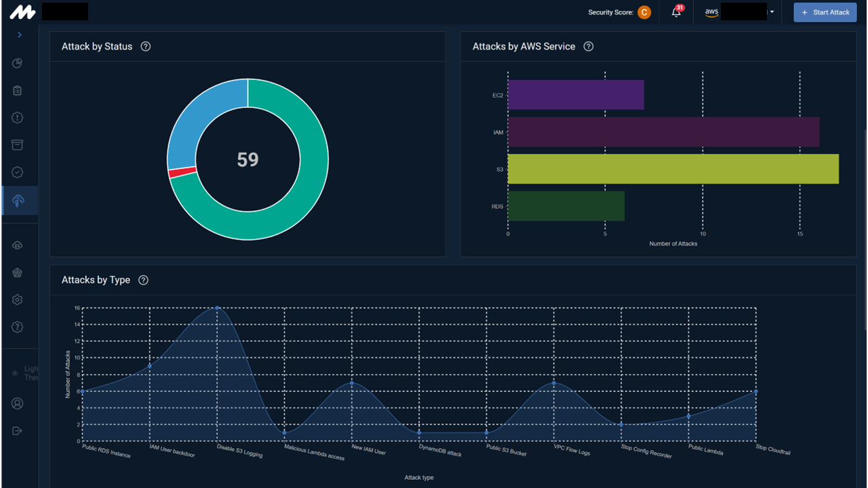Click the Disable S3 Logging data point
The image size is (868, 488).
(x=217, y=308)
